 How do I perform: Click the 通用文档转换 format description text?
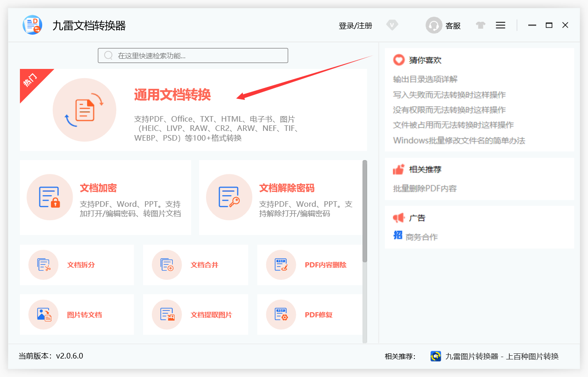point(216,129)
